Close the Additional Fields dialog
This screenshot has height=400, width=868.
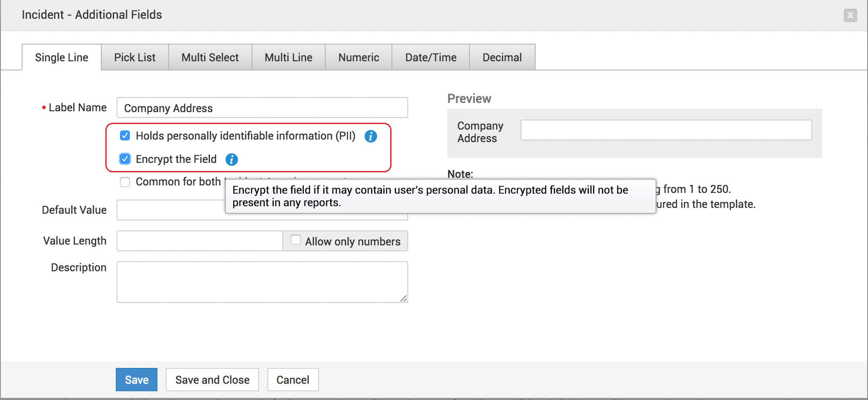(x=850, y=15)
